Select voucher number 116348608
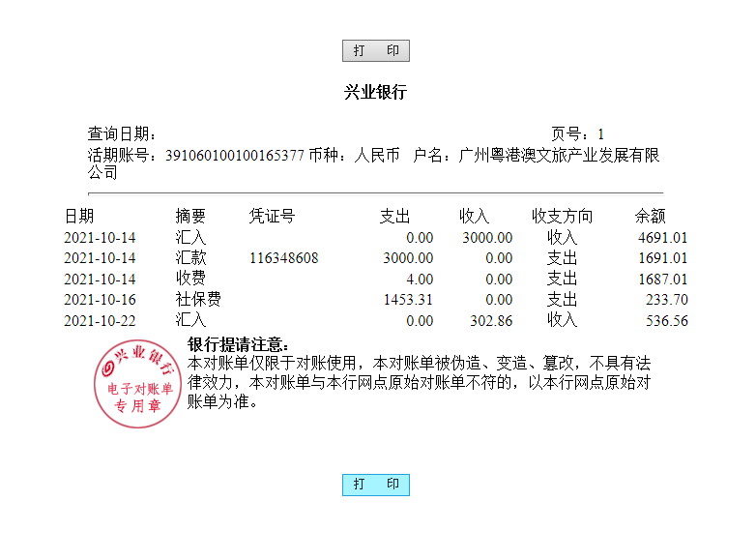Image resolution: width=756 pixels, height=560 pixels. point(284,258)
